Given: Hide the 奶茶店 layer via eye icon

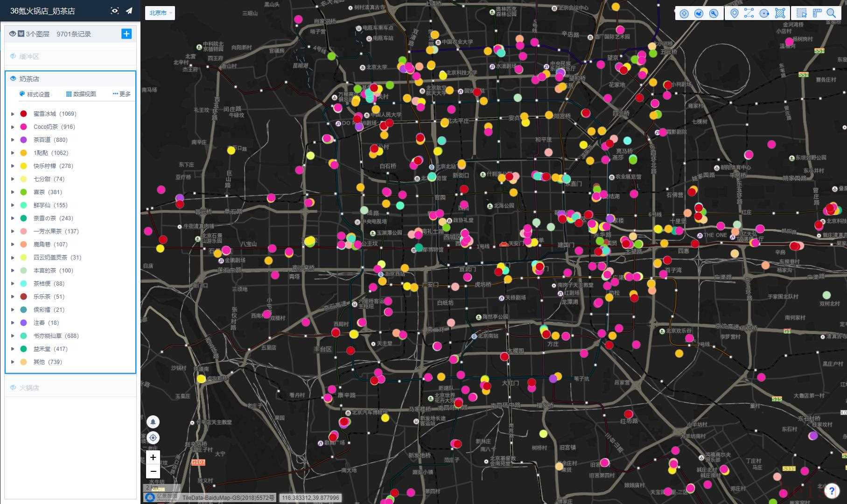Looking at the screenshot, I should [13, 79].
